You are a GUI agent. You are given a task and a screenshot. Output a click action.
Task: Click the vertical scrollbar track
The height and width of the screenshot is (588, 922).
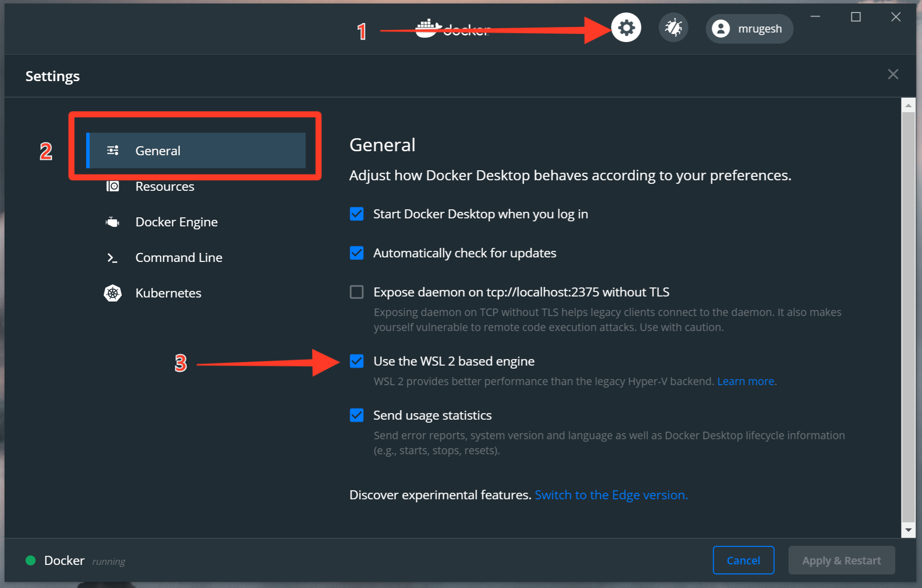(908, 318)
